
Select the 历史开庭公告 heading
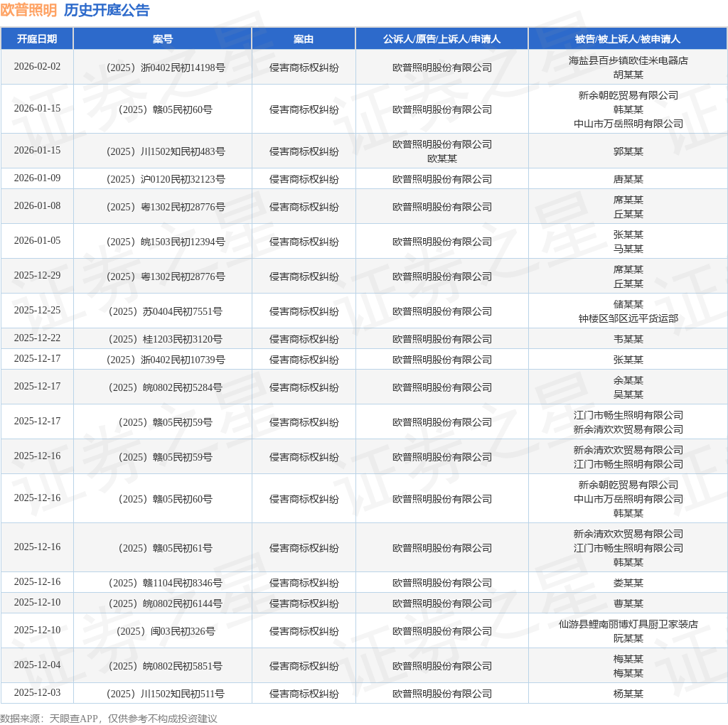(107, 10)
